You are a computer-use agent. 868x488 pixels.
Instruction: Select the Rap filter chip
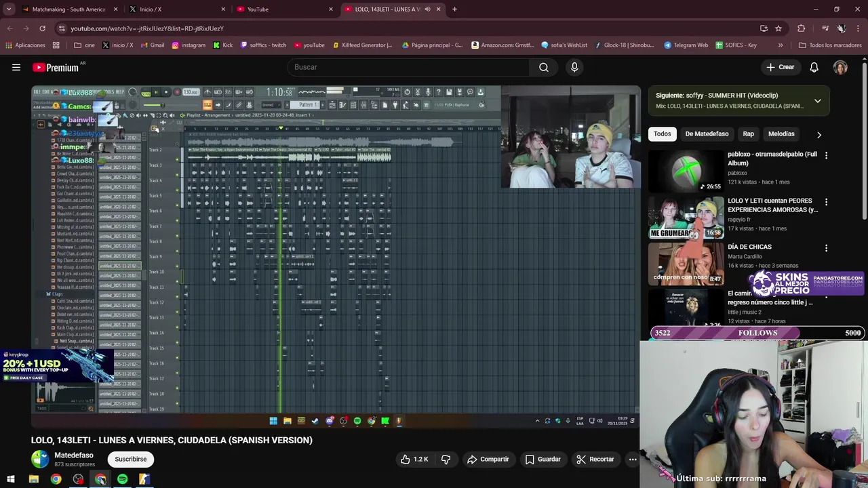748,134
